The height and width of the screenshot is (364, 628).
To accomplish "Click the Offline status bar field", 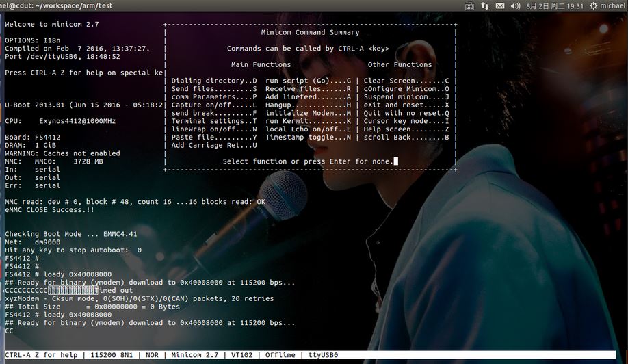I will [x=280, y=355].
